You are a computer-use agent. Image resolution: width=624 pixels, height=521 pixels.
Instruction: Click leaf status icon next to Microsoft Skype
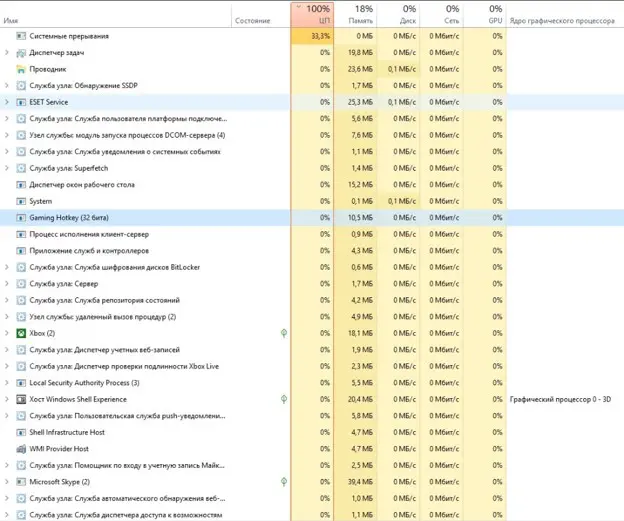(284, 482)
